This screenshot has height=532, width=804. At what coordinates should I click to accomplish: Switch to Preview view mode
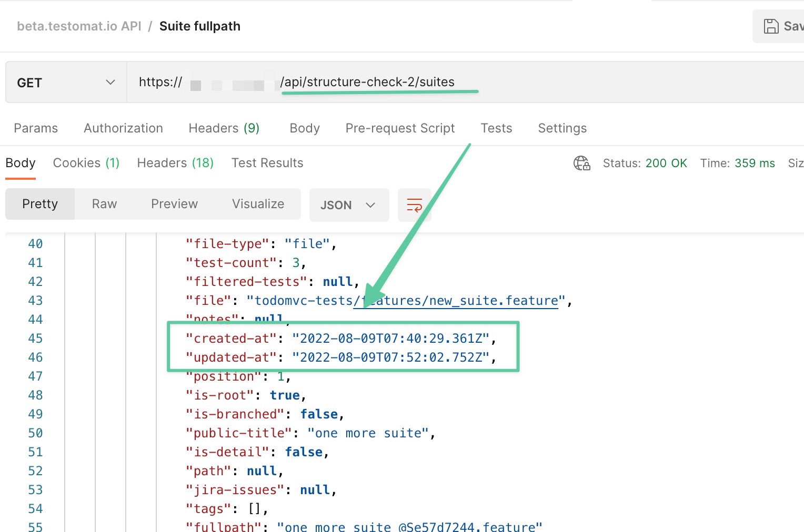coord(174,204)
